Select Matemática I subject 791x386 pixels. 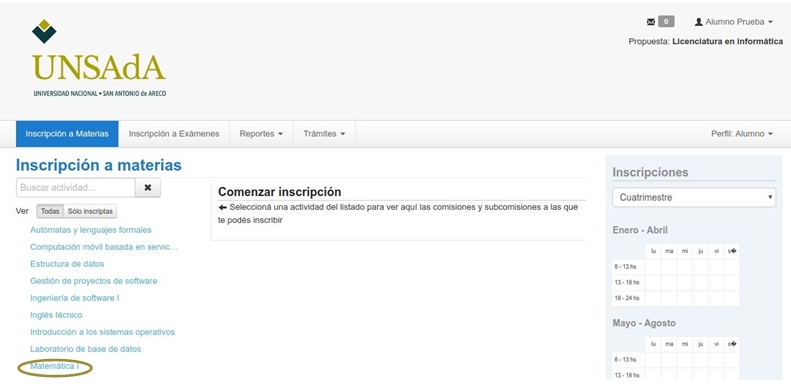pyautogui.click(x=54, y=366)
